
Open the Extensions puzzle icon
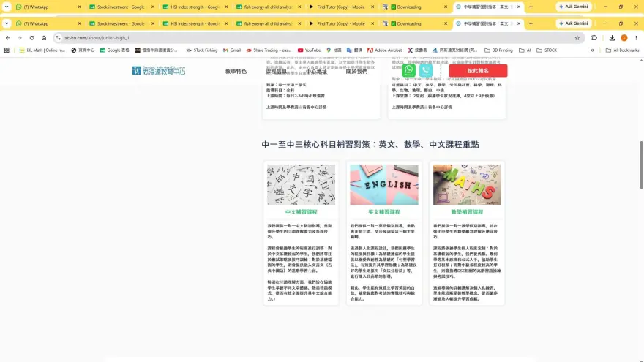[594, 38]
